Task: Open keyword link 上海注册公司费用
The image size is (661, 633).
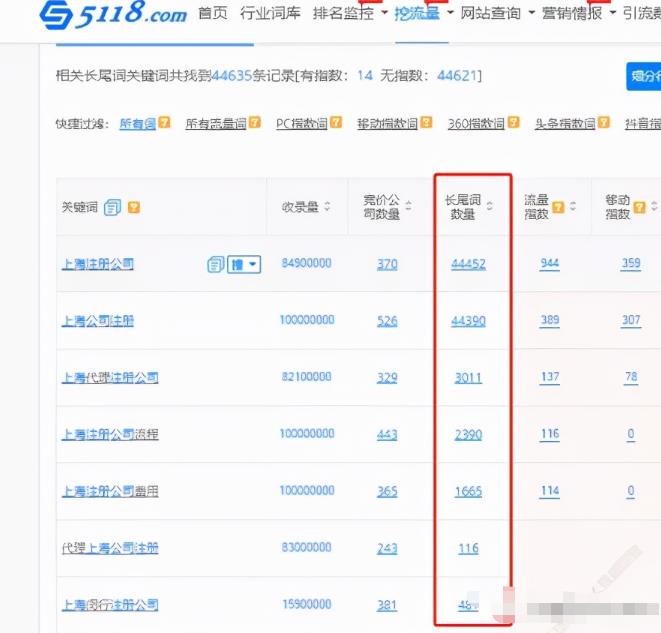Action: (x=110, y=491)
